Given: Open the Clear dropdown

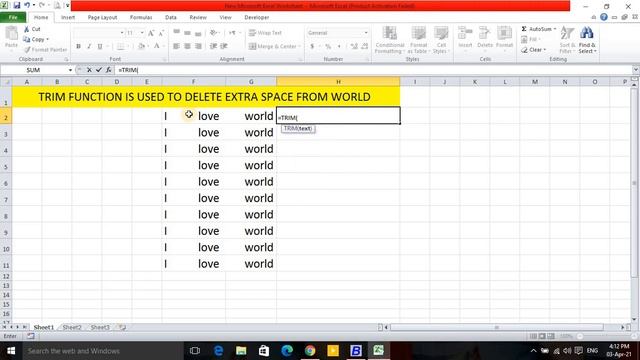Looking at the screenshot, I should tap(534, 50).
